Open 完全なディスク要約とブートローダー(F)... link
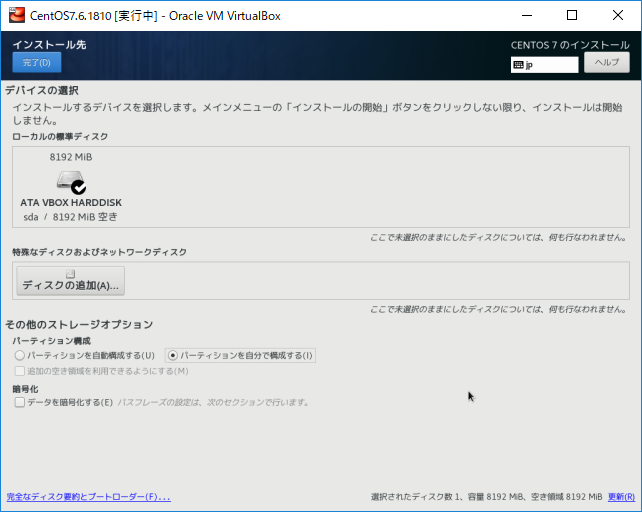This screenshot has width=642, height=512. [88, 497]
